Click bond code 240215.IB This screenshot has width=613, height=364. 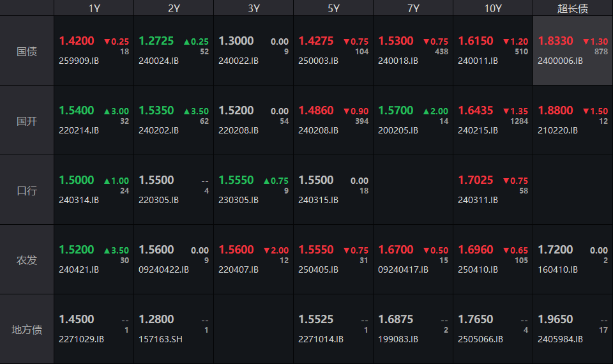tap(478, 130)
